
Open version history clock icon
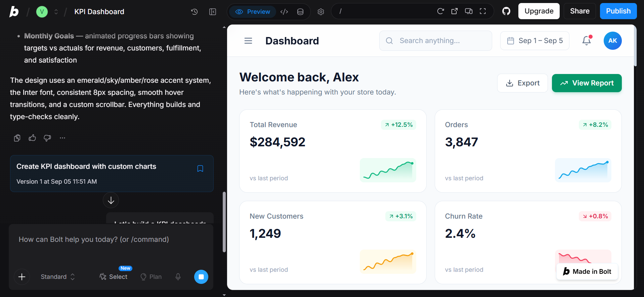coord(194,12)
